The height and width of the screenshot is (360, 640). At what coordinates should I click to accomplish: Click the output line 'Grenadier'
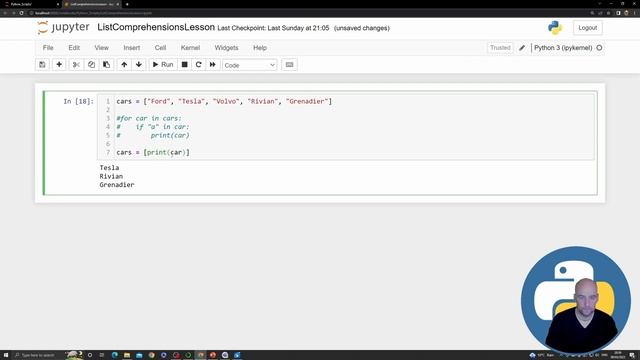point(117,185)
